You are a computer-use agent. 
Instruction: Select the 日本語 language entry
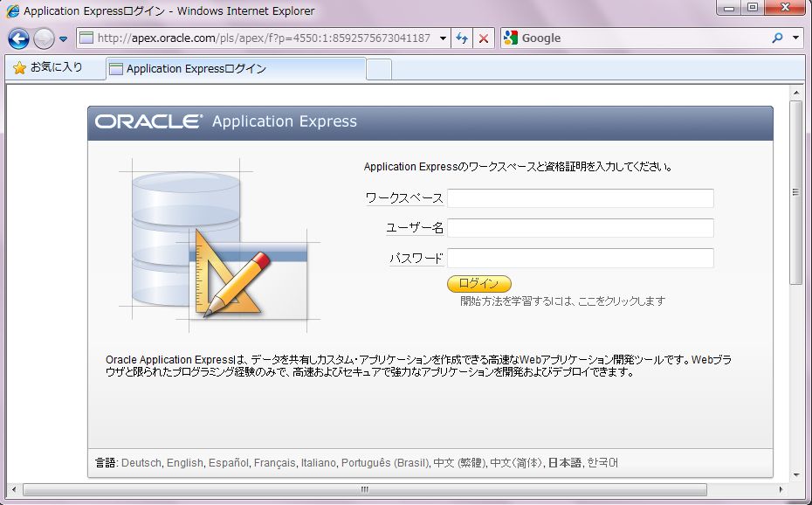point(565,462)
